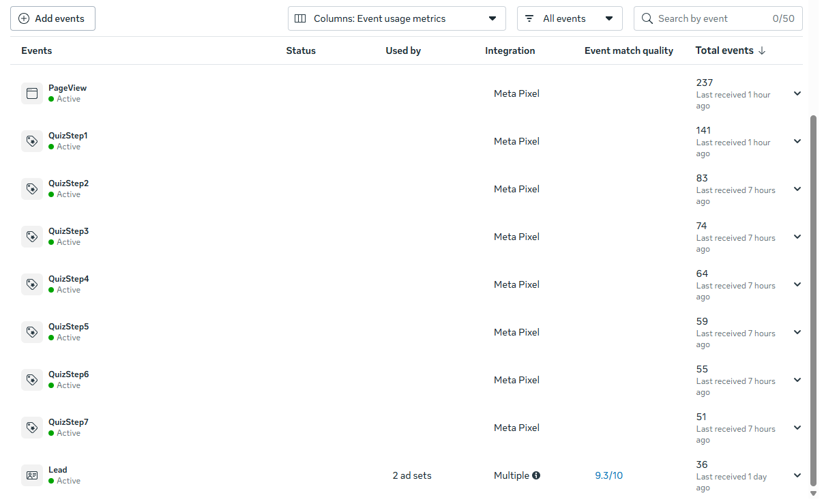The width and height of the screenshot is (824, 504).
Task: Click the sort arrow beside Total events
Action: [x=762, y=50]
